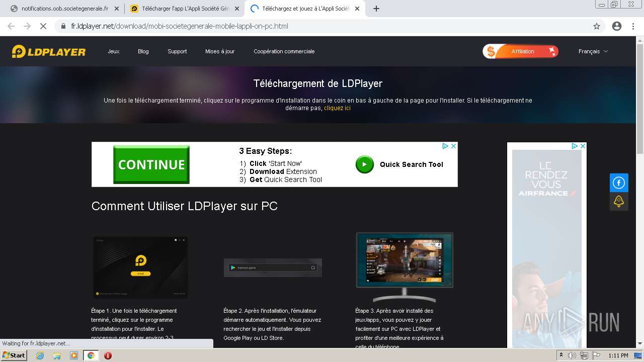Bookmark this page with star

coord(597,26)
